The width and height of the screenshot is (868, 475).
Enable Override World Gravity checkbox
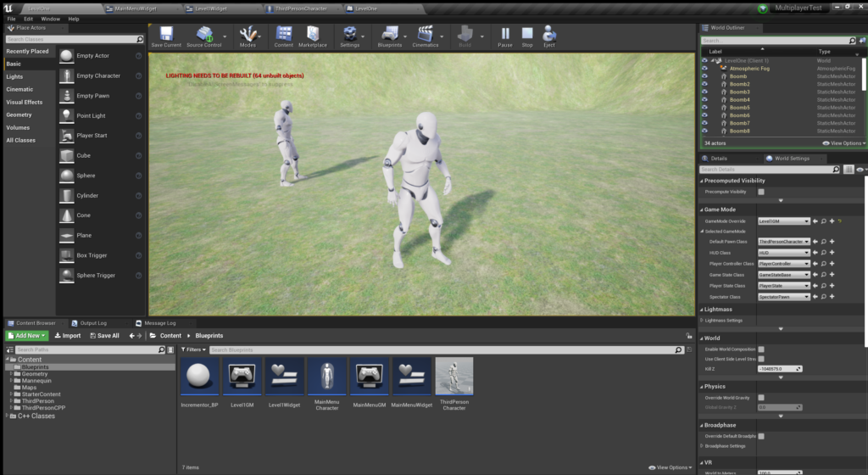click(761, 398)
